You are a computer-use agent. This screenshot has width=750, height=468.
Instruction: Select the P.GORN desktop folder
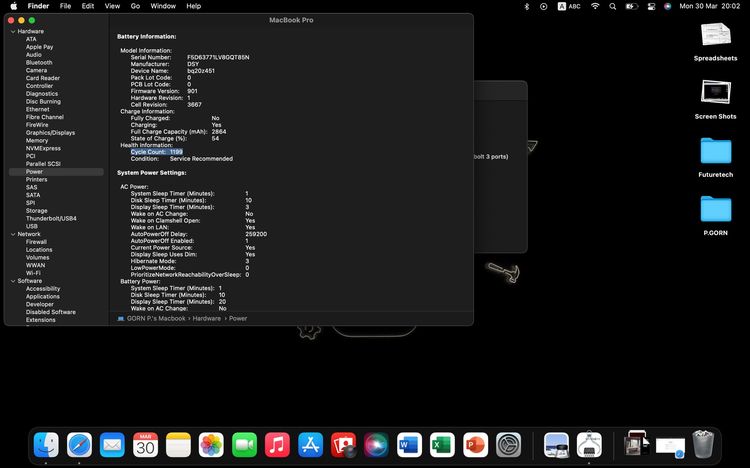[716, 216]
